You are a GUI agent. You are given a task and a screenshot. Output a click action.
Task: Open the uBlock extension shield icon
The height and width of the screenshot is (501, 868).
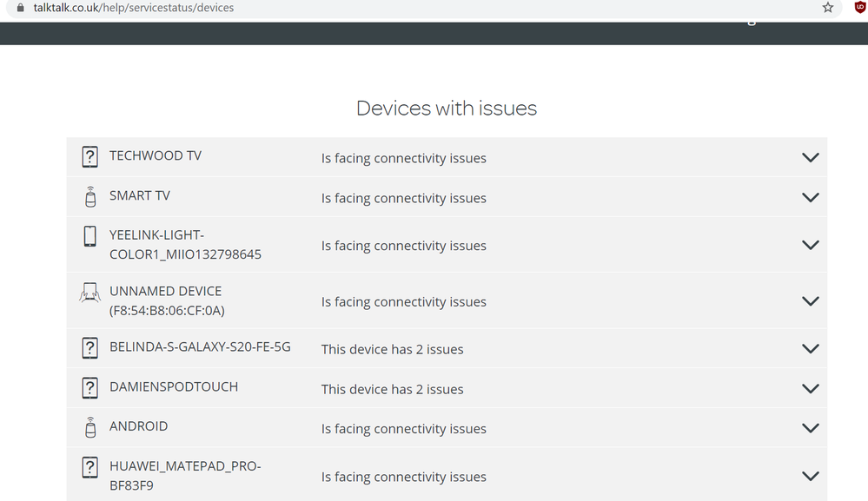[860, 7]
